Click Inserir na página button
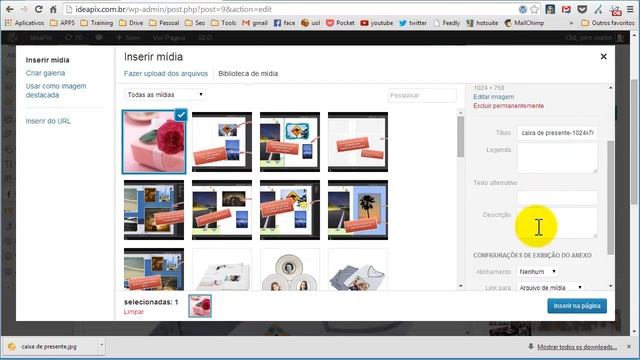 coord(577,306)
